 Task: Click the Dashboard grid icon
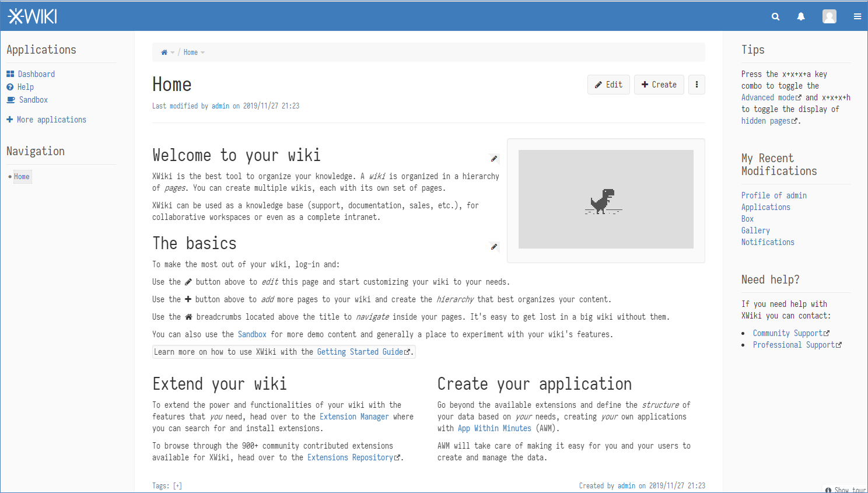coord(10,74)
